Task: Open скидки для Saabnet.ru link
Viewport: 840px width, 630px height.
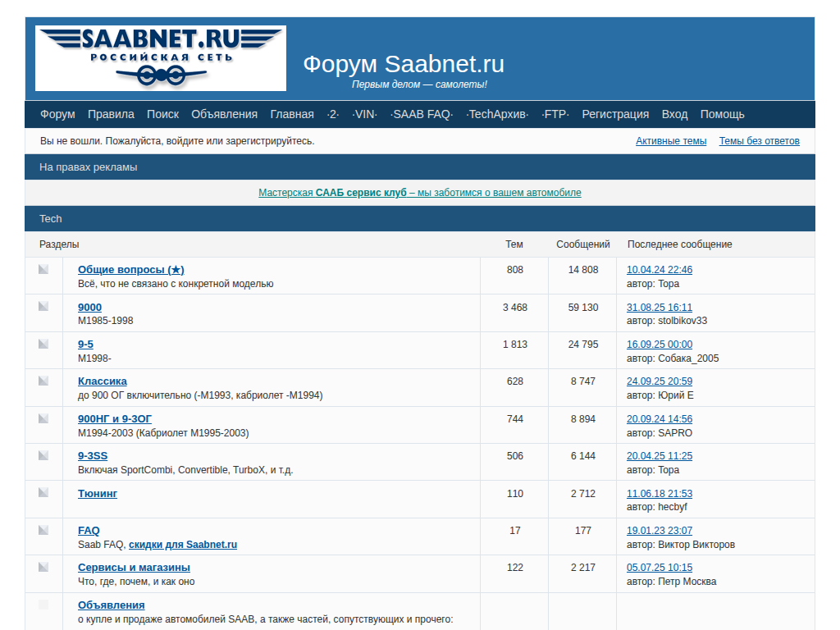Action: [183, 545]
